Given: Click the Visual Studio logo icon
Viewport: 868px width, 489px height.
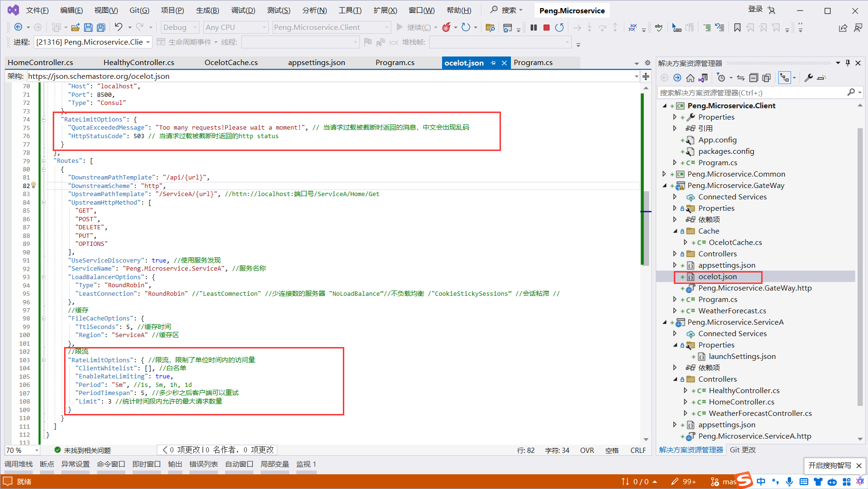Looking at the screenshot, I should 13,10.
